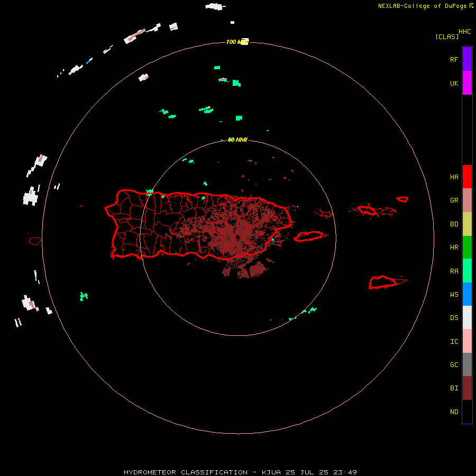
Task: Click the RA legend label
Action: pos(454,271)
